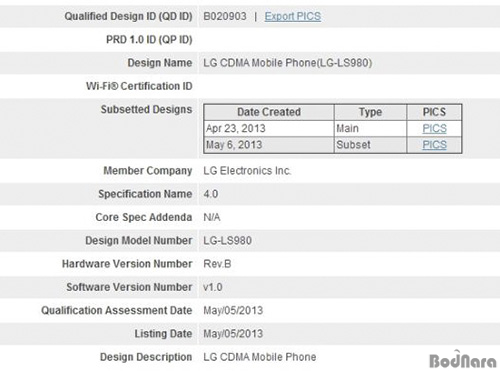Click the PICS column header

click(x=434, y=112)
